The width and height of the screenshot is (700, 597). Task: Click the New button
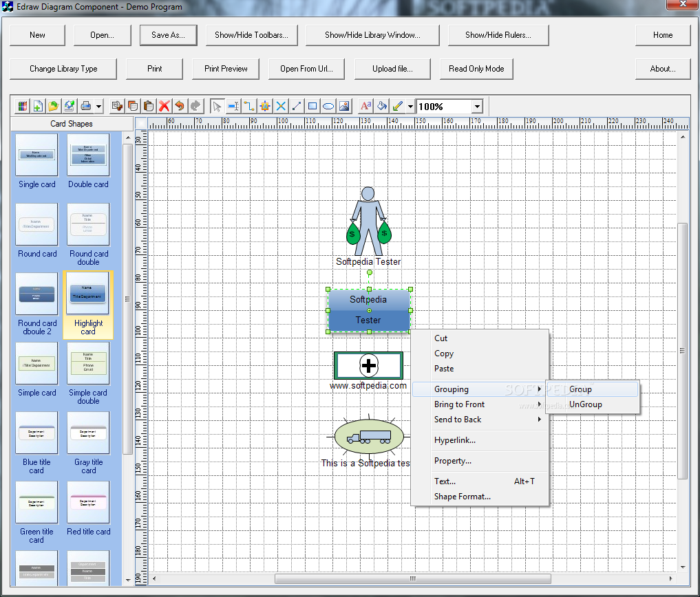click(x=37, y=35)
